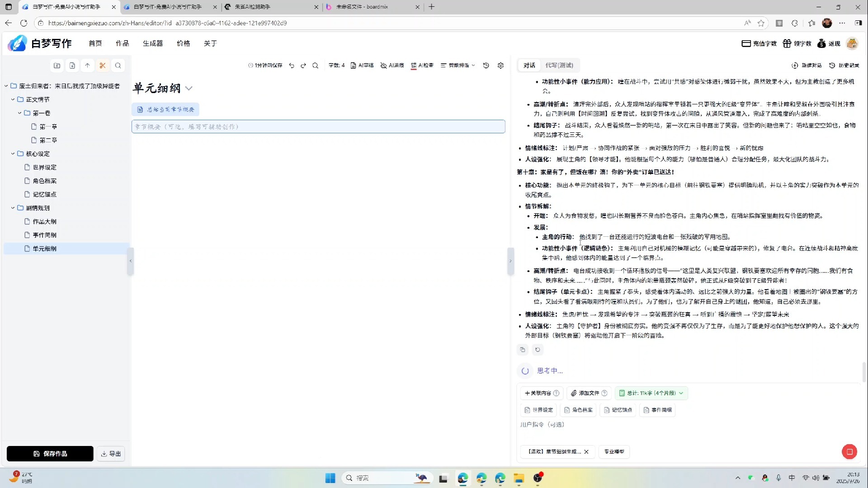Toggle 事件简纲 context chip
The width and height of the screenshot is (868, 488).
[657, 410]
